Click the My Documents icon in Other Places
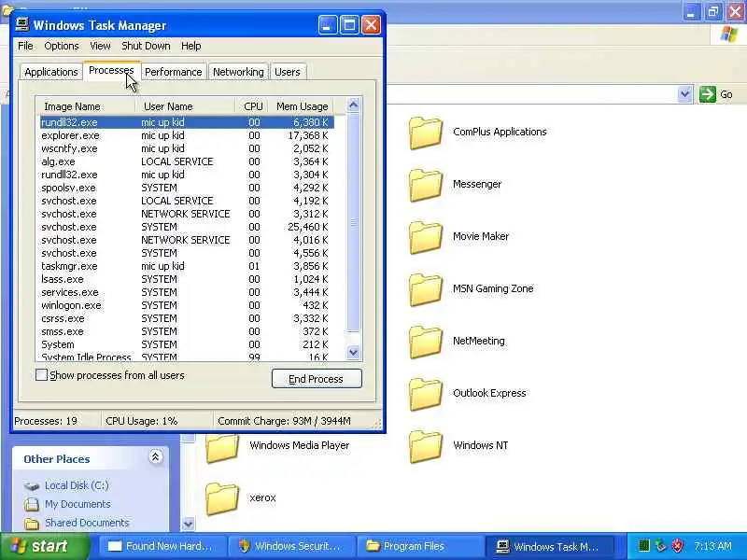This screenshot has width=747, height=560. (32, 504)
